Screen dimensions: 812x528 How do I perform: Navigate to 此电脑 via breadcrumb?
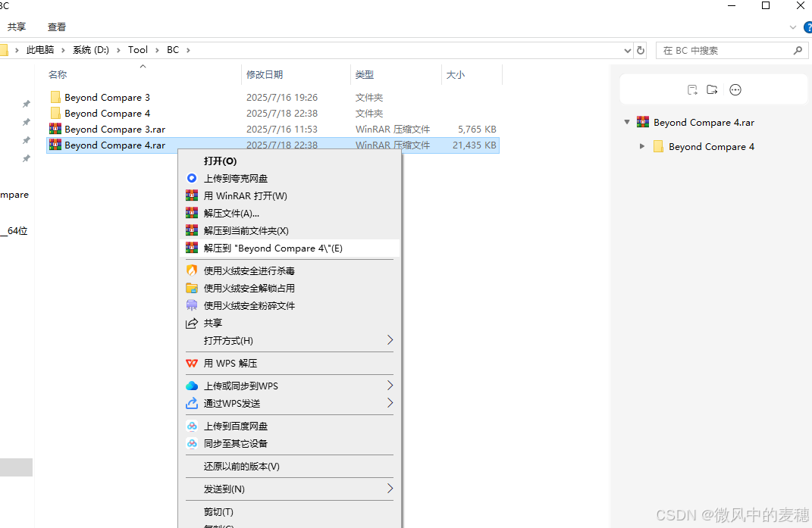[x=39, y=50]
